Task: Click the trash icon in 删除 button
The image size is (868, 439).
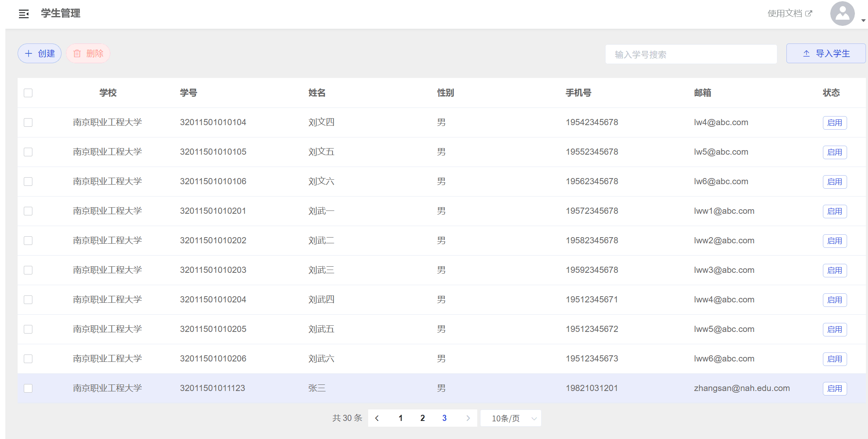Action: [77, 54]
